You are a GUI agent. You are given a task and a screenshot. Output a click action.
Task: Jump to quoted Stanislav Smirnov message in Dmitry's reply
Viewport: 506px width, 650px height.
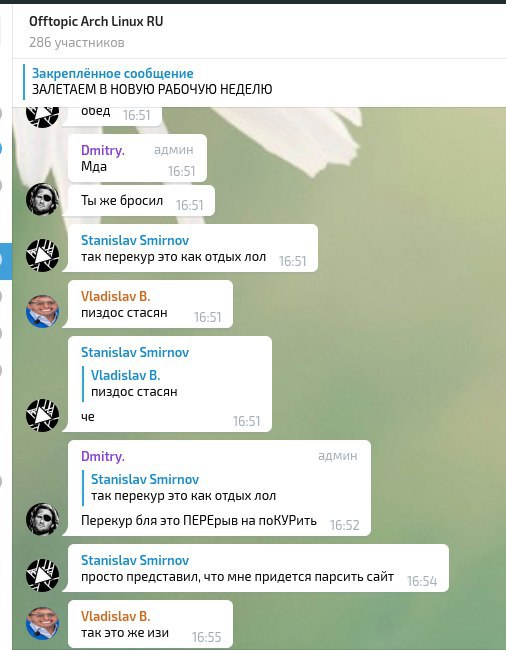click(183, 488)
